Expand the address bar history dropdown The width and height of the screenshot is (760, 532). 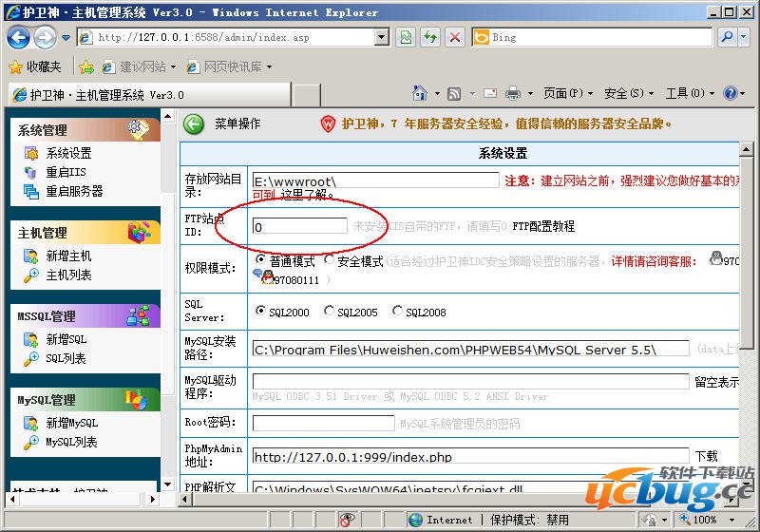coord(382,37)
